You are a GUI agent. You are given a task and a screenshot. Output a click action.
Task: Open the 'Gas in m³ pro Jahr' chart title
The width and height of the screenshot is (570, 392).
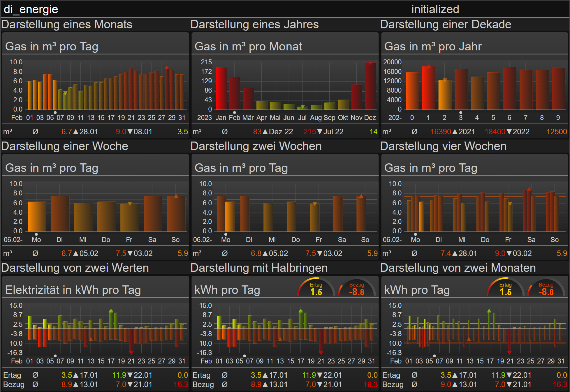click(433, 46)
